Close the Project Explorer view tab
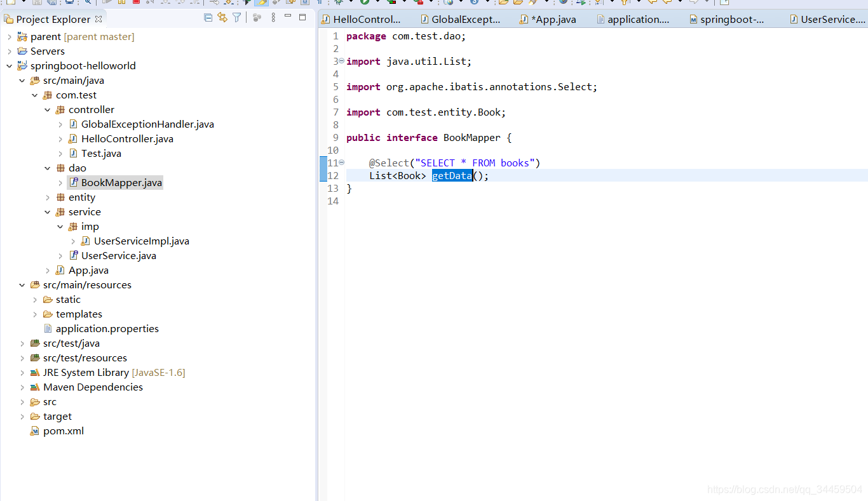The width and height of the screenshot is (868, 501). coord(98,19)
